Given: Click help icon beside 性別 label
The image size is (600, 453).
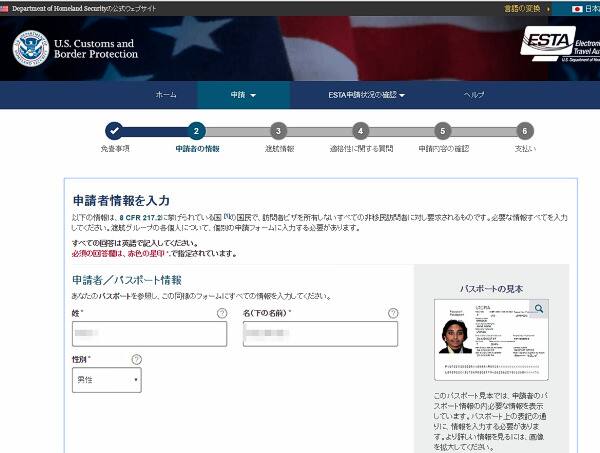Looking at the screenshot, I should coord(136,359).
